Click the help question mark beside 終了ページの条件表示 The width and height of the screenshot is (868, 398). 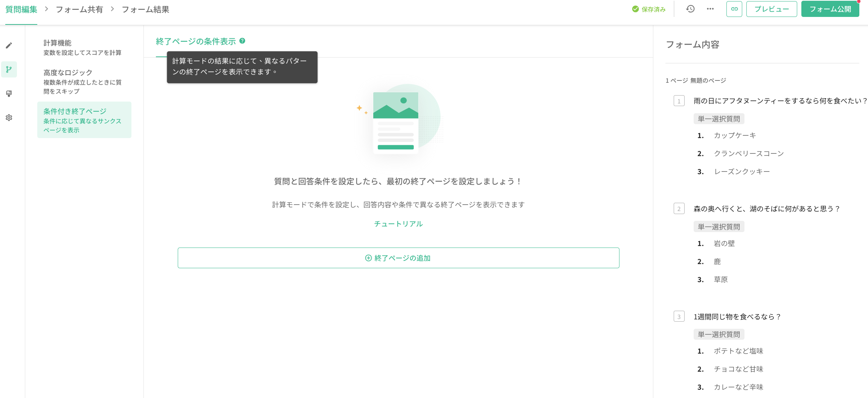coord(243,41)
